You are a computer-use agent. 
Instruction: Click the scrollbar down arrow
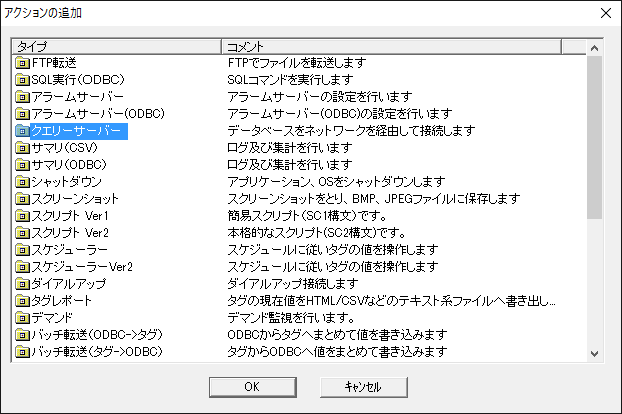click(595, 352)
